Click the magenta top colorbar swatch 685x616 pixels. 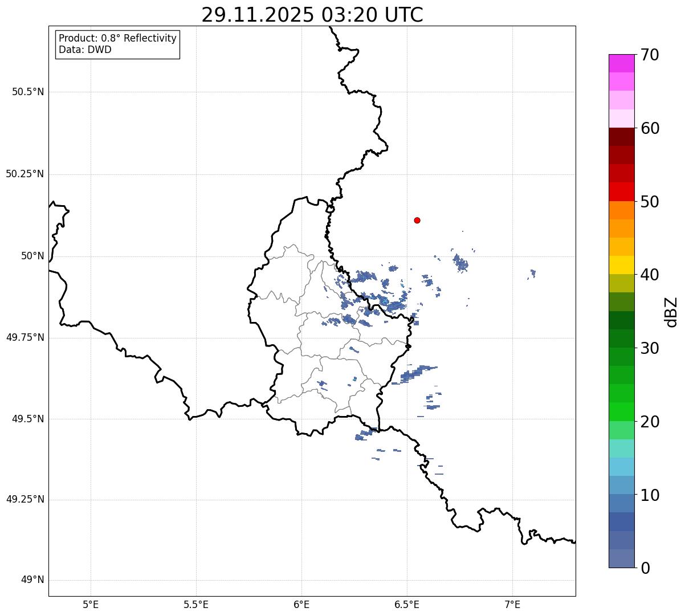coord(621,63)
